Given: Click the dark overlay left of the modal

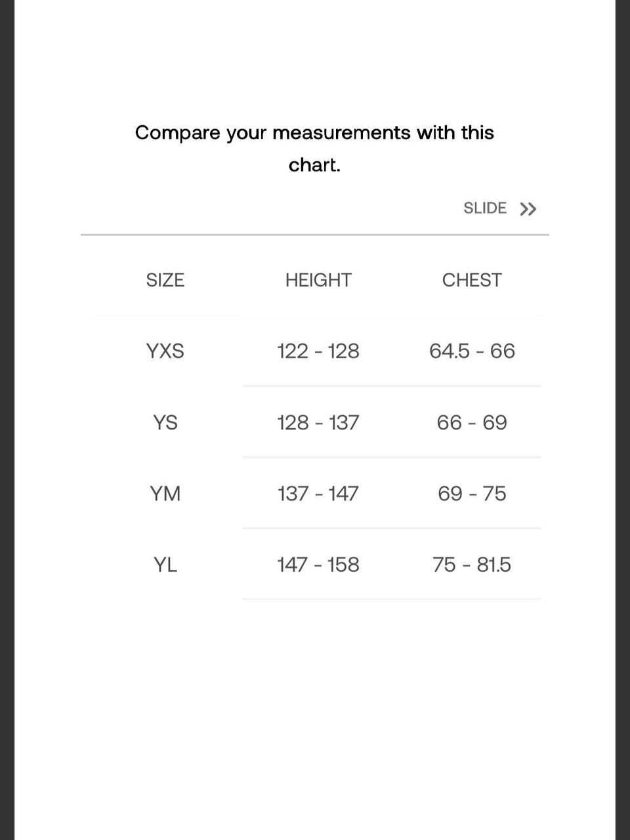Looking at the screenshot, I should click(7, 420).
